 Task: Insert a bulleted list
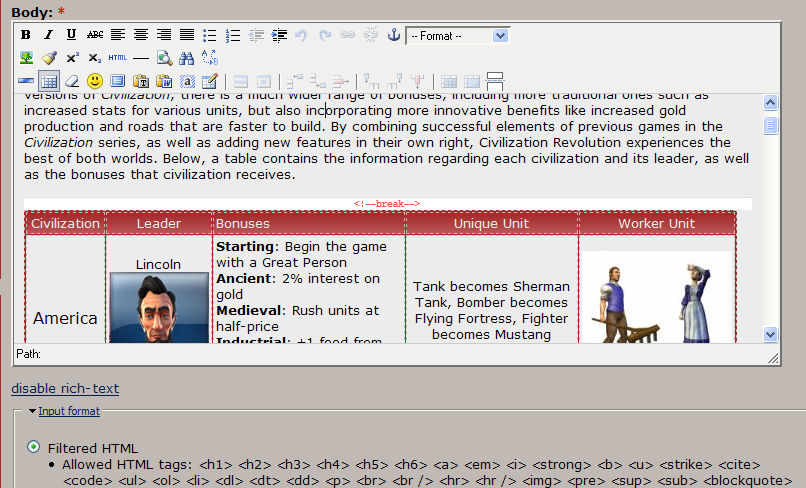pyautogui.click(x=210, y=35)
